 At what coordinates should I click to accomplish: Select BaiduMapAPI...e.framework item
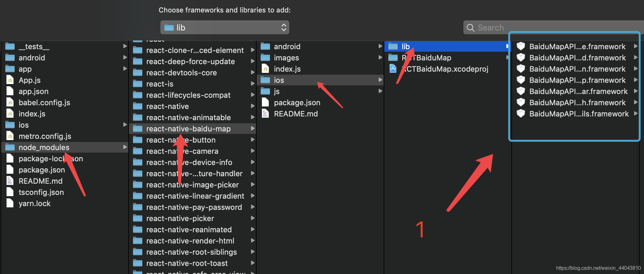click(x=575, y=46)
